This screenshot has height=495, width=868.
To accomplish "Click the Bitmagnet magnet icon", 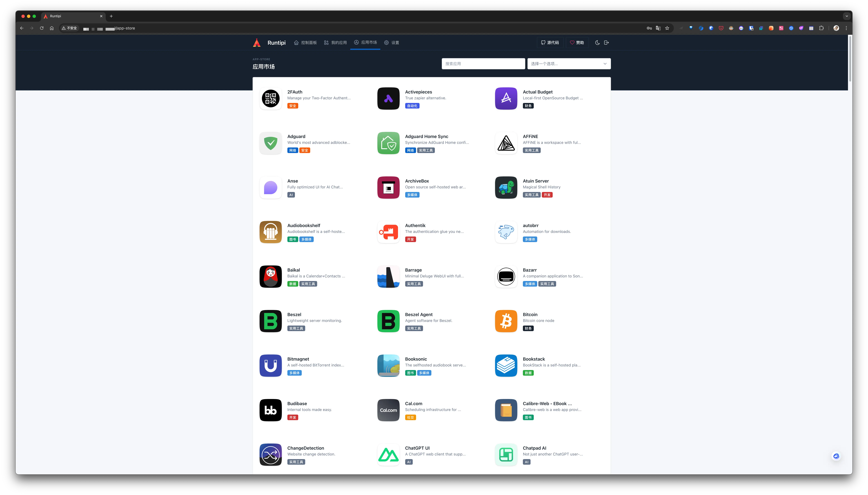I will [x=271, y=365].
